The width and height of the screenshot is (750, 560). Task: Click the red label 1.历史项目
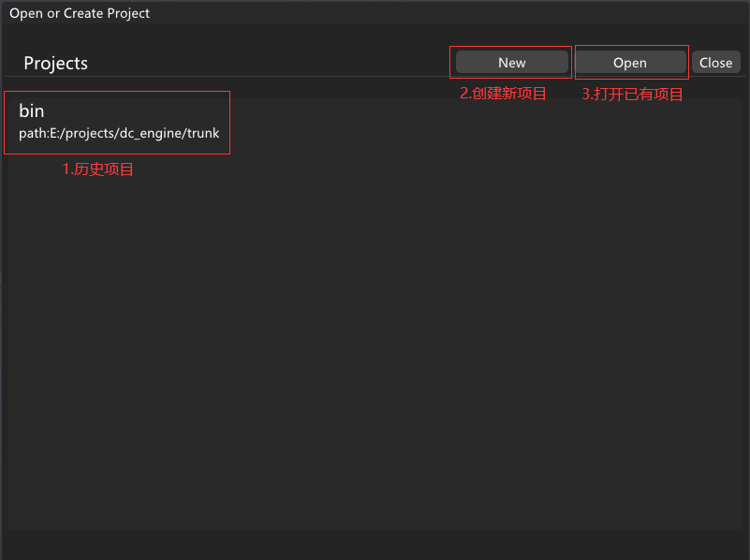point(97,169)
